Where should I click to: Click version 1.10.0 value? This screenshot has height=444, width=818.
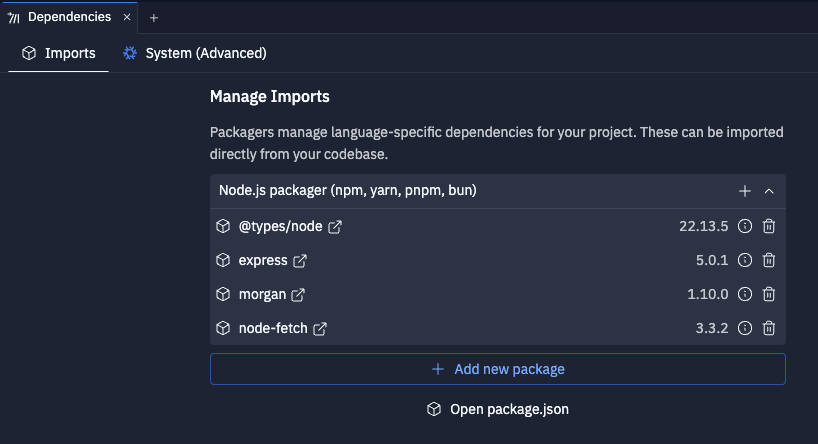[x=708, y=294]
